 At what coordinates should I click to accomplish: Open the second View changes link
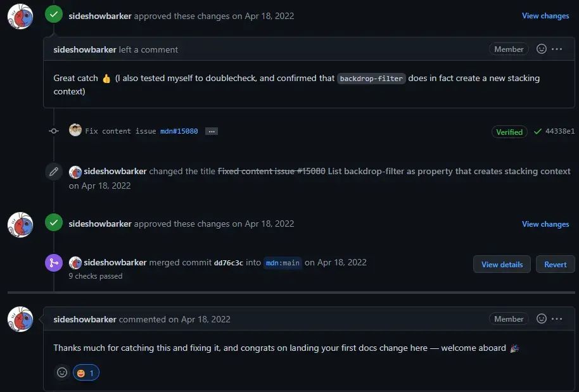[545, 224]
